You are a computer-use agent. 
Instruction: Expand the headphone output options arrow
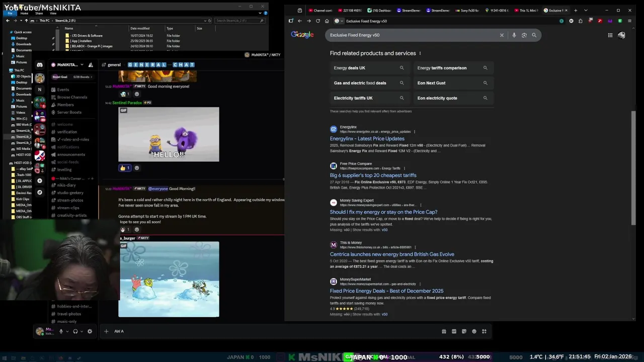(x=81, y=331)
